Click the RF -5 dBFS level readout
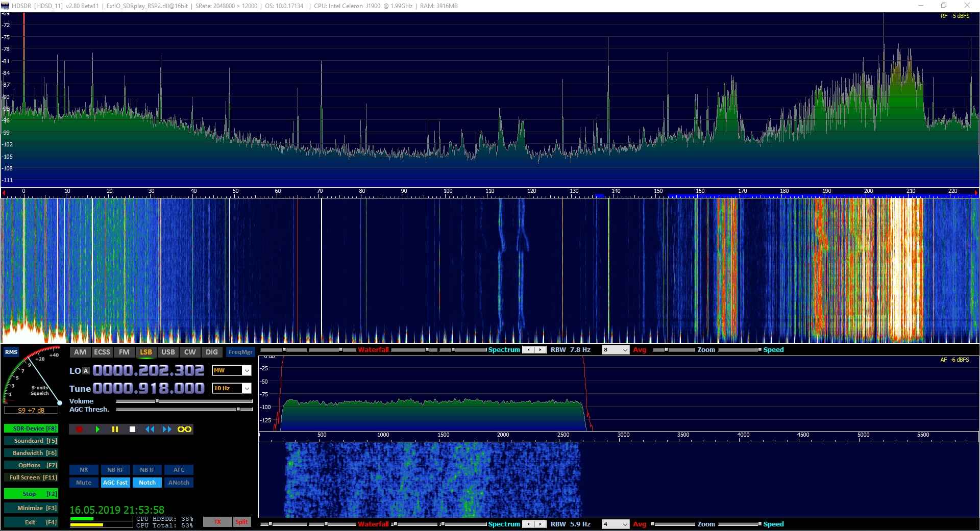Image resolution: width=980 pixels, height=531 pixels. click(955, 16)
